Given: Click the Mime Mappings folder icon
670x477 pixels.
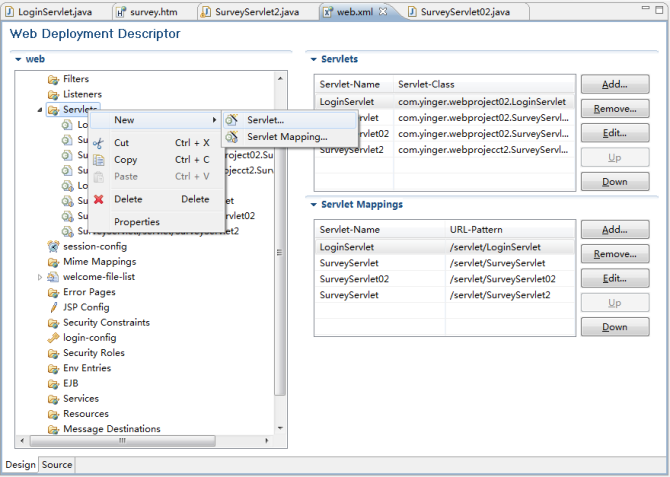Looking at the screenshot, I should point(53,262).
